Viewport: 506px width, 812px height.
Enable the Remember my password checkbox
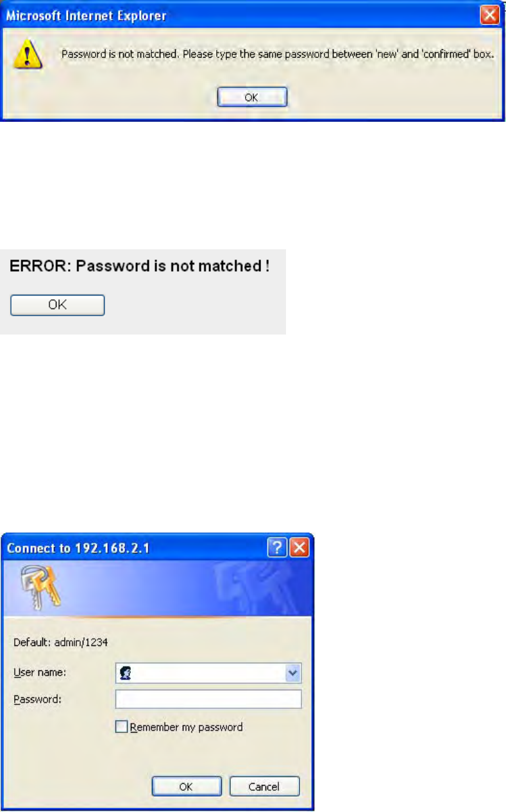tap(121, 727)
